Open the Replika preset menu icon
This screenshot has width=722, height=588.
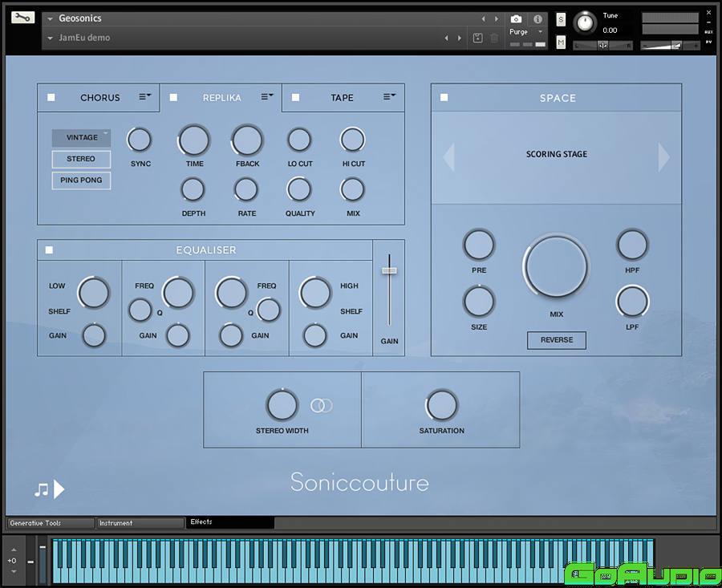[x=267, y=97]
